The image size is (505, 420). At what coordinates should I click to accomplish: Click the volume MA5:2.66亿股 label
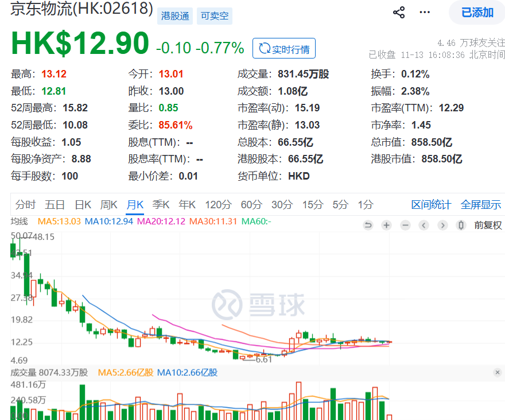pyautogui.click(x=126, y=372)
